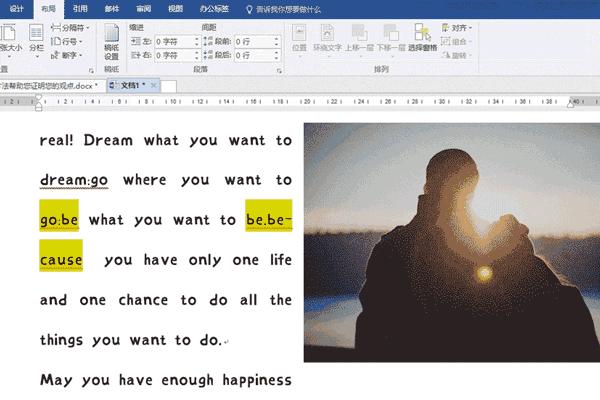The image size is (600, 400).
Task: Click the spacing-before icon beside 段前
Action: coord(208,41)
